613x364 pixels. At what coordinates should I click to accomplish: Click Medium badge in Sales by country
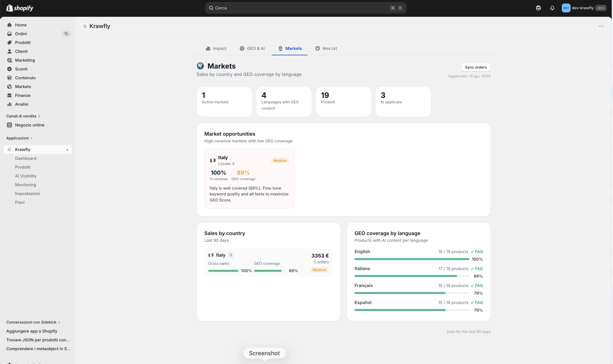pos(319,270)
